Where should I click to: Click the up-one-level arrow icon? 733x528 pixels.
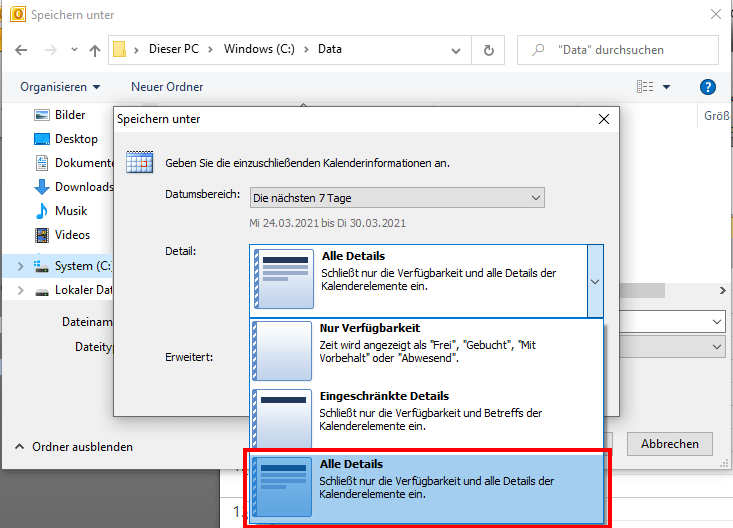pyautogui.click(x=95, y=50)
